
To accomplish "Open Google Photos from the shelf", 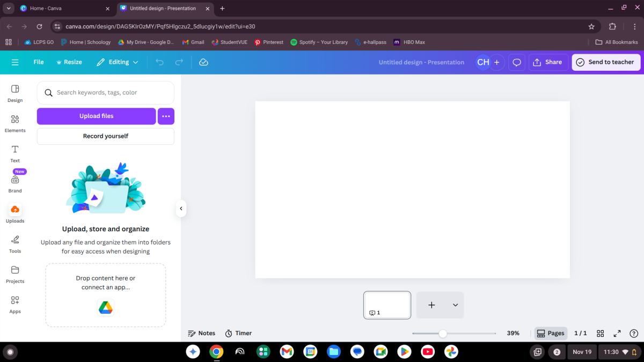I will click(x=451, y=352).
